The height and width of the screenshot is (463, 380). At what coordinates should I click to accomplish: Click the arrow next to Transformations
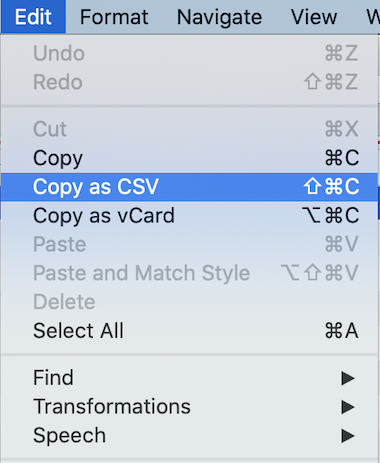[x=348, y=407]
